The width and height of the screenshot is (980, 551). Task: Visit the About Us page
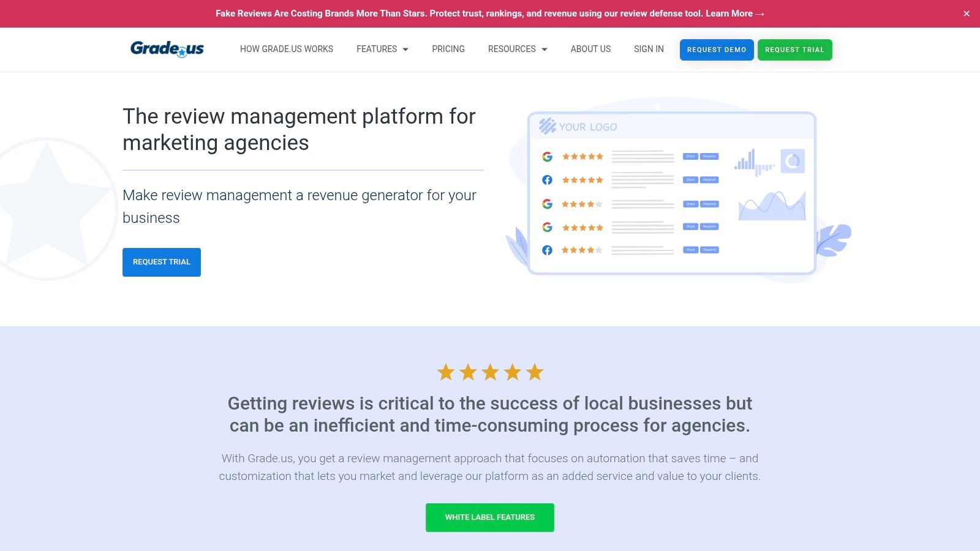point(590,49)
